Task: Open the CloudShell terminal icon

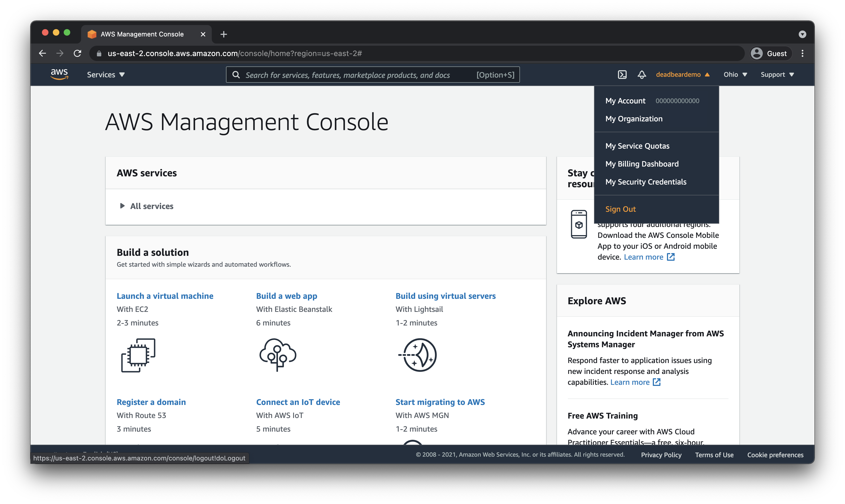Action: click(x=622, y=74)
